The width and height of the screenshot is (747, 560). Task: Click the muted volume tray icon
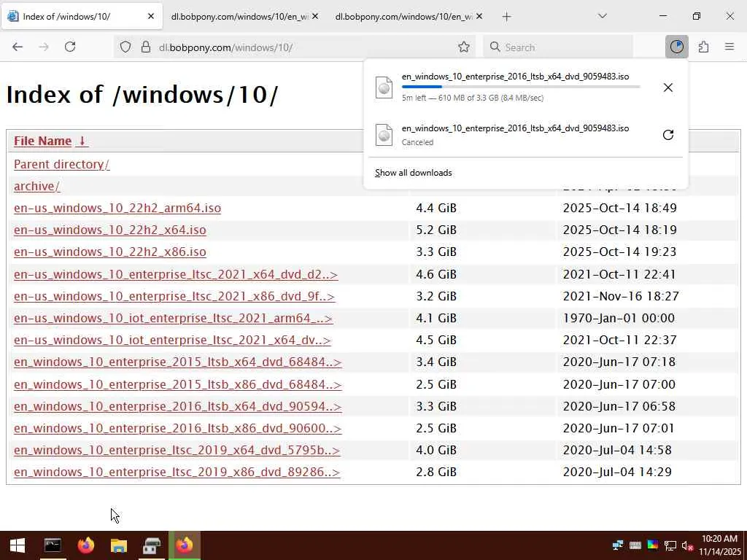point(687,545)
